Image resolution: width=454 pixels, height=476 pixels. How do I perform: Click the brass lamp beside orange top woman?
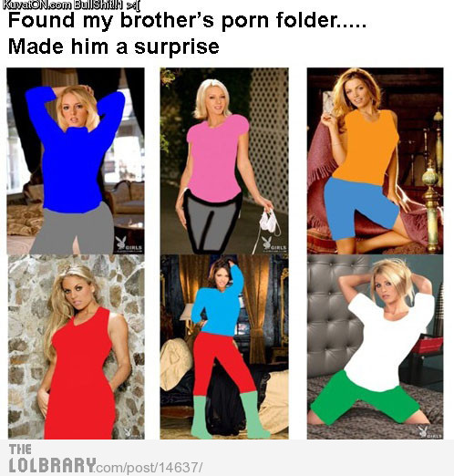431,205
